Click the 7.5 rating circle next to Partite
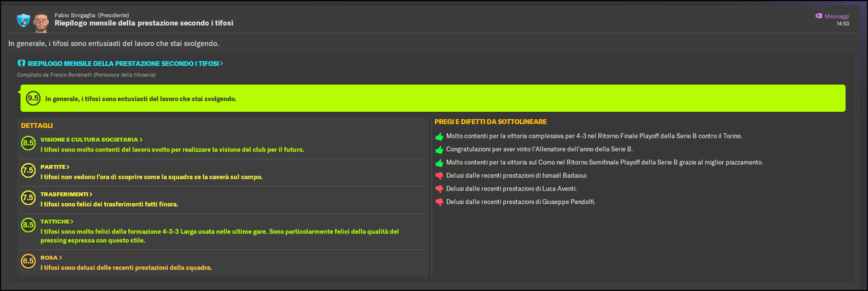The image size is (868, 291). [x=28, y=170]
